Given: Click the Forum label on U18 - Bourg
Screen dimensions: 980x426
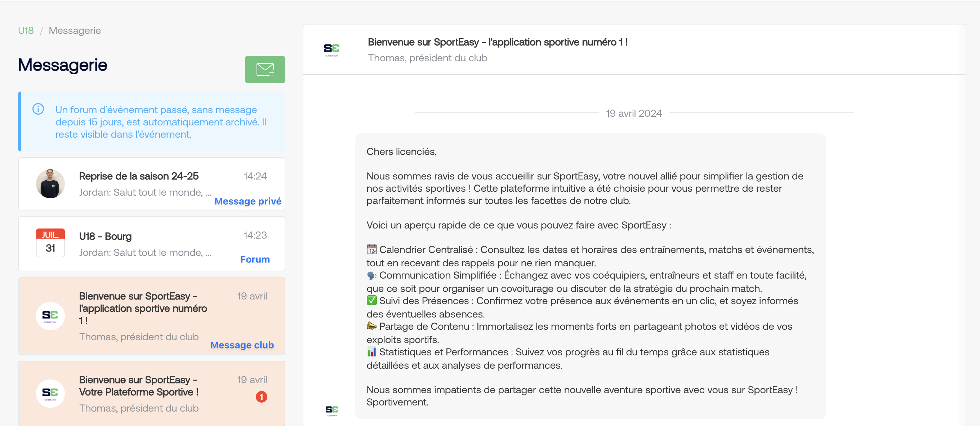Looking at the screenshot, I should click(255, 259).
